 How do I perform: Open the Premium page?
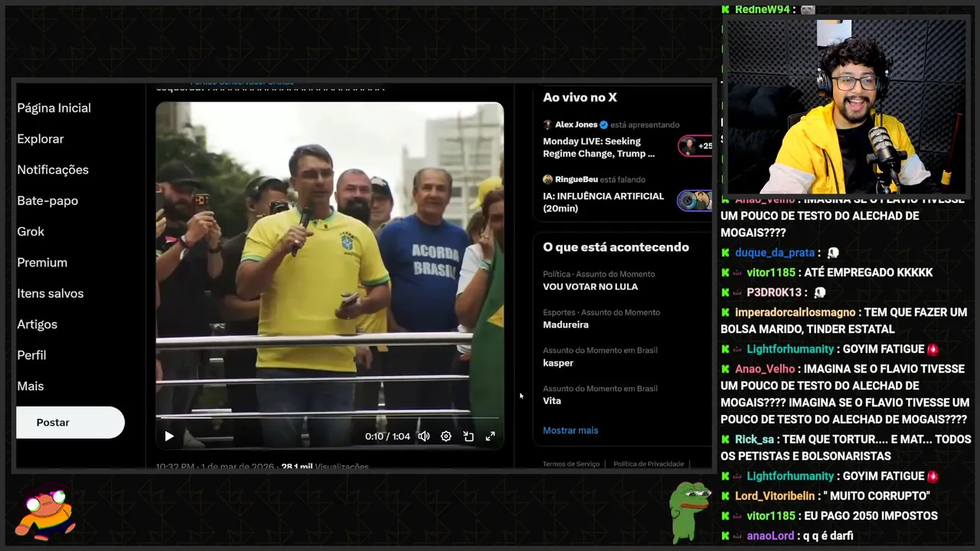tap(42, 262)
